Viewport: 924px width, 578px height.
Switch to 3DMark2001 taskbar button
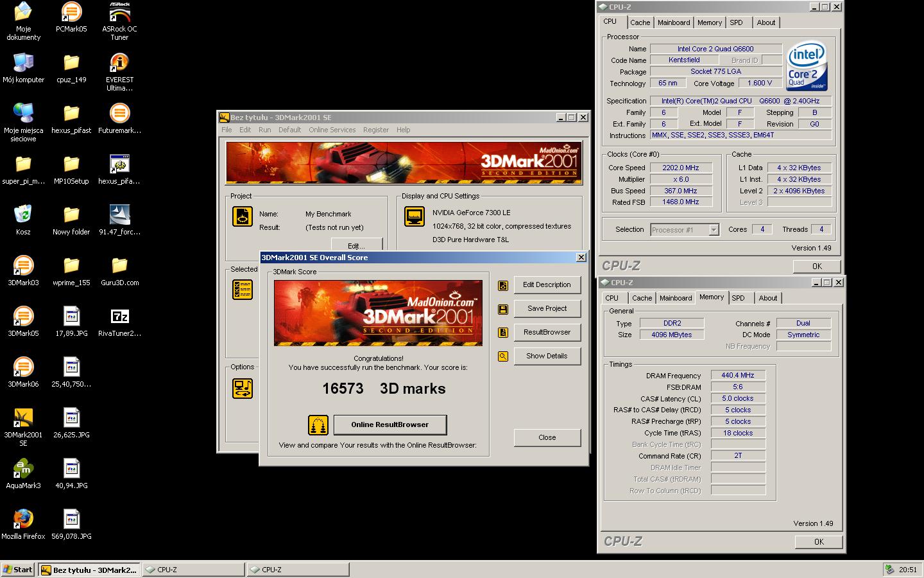pyautogui.click(x=89, y=570)
